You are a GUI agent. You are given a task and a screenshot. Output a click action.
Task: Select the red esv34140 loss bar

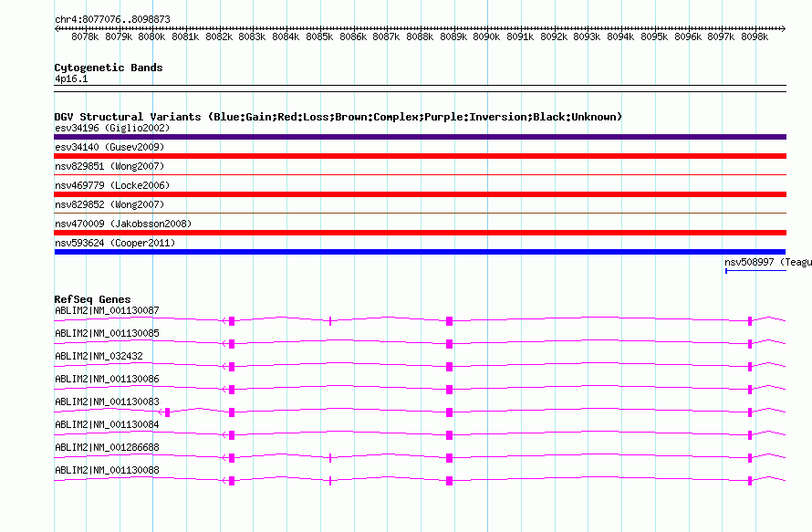(420, 156)
